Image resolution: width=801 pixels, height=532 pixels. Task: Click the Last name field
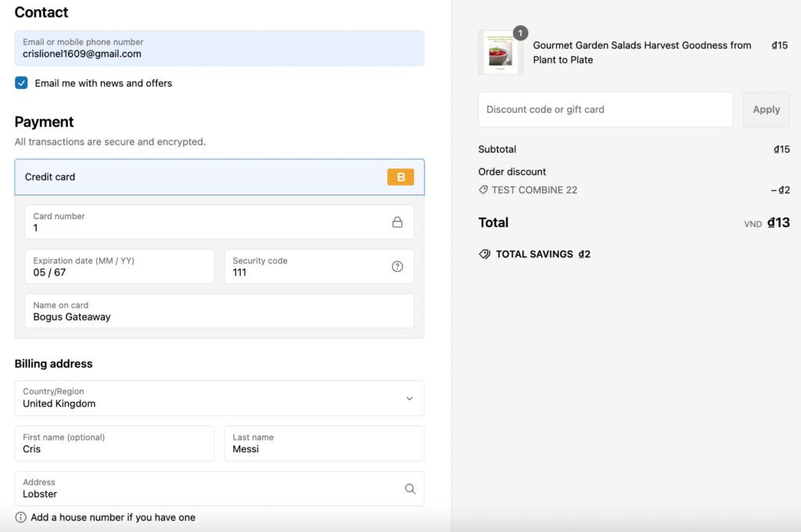(x=324, y=444)
